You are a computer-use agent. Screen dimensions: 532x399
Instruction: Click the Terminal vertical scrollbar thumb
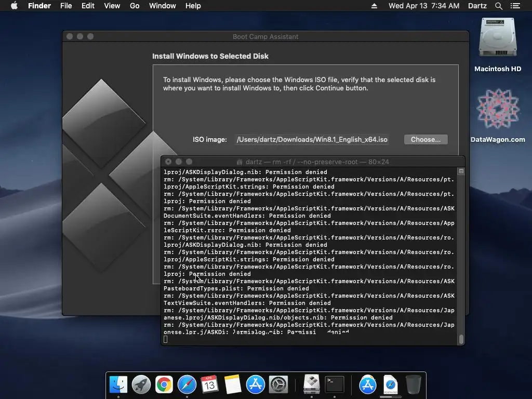click(x=461, y=339)
